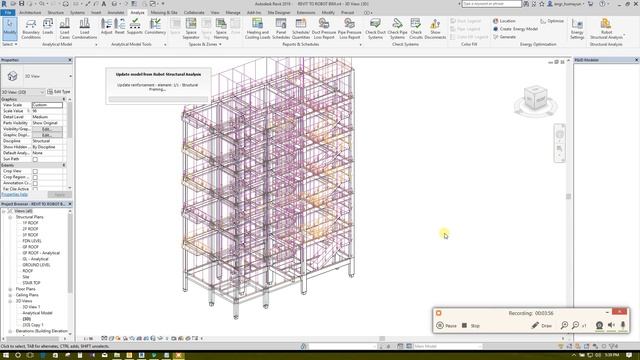This screenshot has width=640, height=360.
Task: Click Show Disconnects
Action: (435, 29)
